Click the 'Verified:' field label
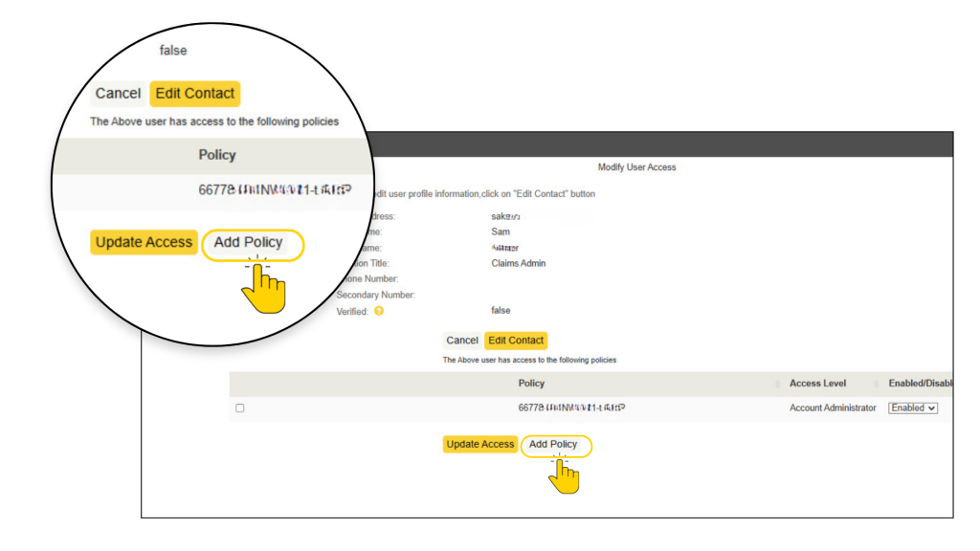 point(352,311)
